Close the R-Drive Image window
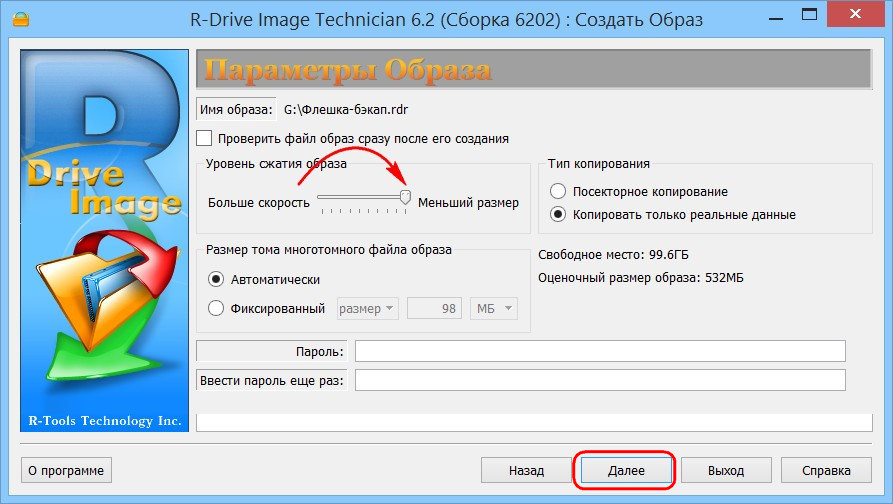Viewport: 893px width, 504px height. 855,15
